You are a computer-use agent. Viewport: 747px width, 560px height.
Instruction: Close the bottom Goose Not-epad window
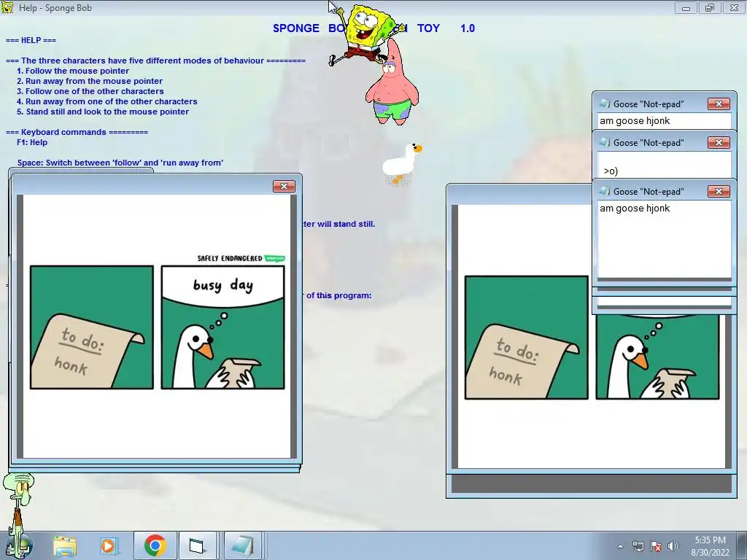pyautogui.click(x=719, y=191)
